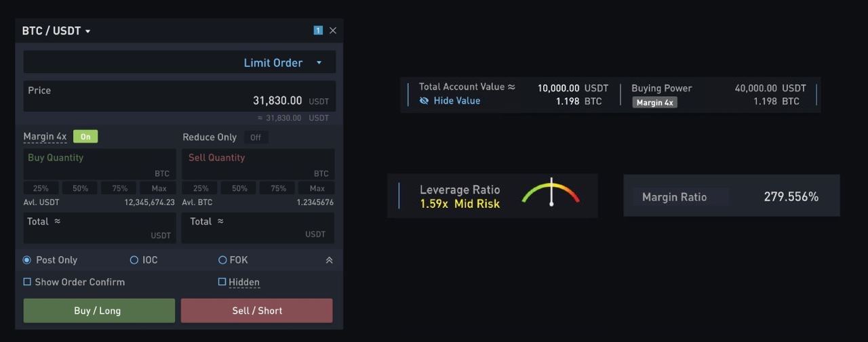Select the IOC radio option

134,260
